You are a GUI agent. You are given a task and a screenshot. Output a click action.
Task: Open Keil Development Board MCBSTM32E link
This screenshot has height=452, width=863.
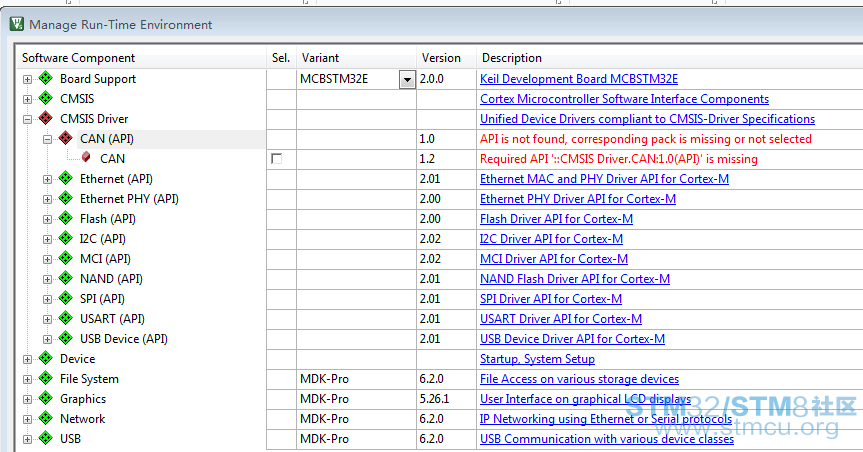579,79
